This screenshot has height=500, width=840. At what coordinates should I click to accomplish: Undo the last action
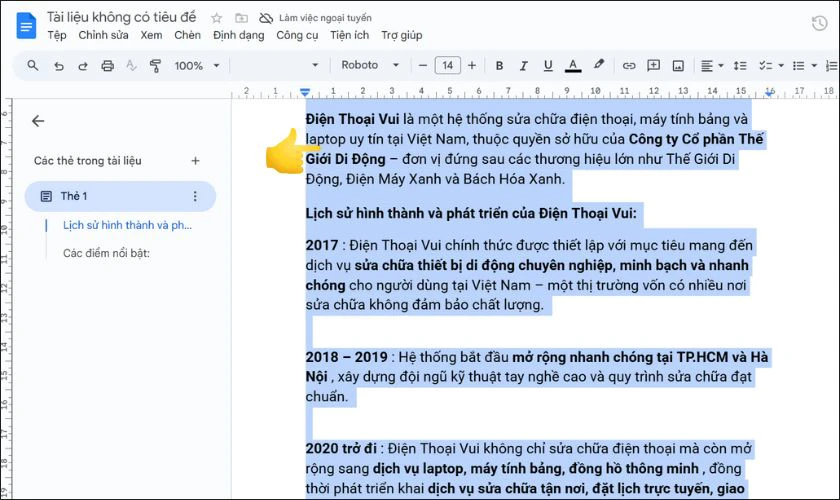[58, 66]
